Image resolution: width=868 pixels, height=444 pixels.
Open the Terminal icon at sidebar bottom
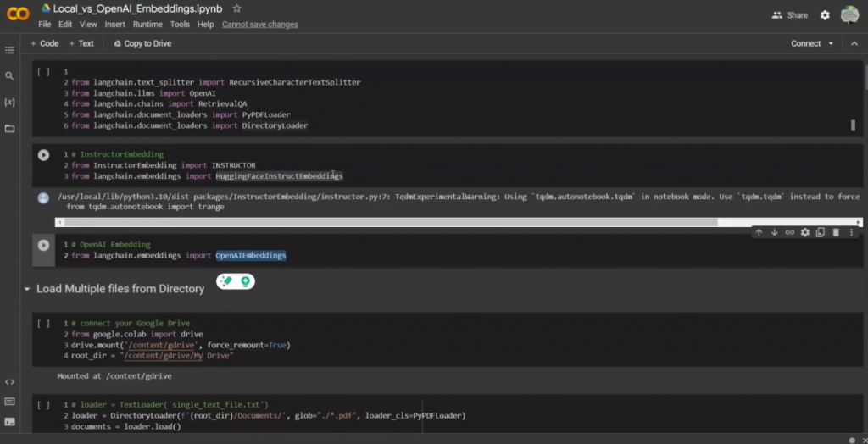[9, 422]
